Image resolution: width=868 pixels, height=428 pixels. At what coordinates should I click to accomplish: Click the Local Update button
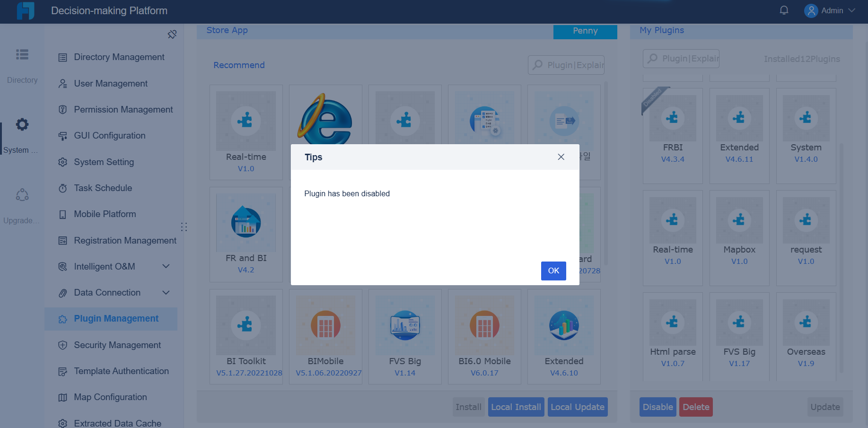[578, 407]
